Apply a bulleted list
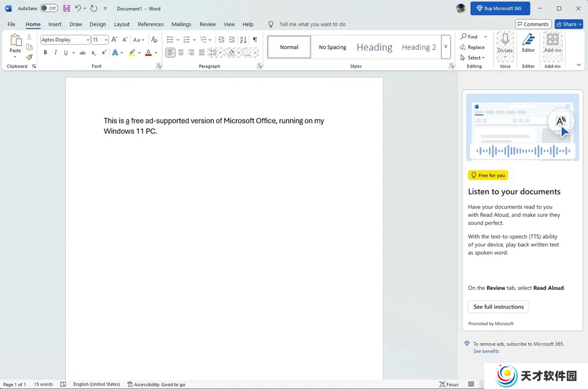This screenshot has width=588, height=389. [170, 39]
